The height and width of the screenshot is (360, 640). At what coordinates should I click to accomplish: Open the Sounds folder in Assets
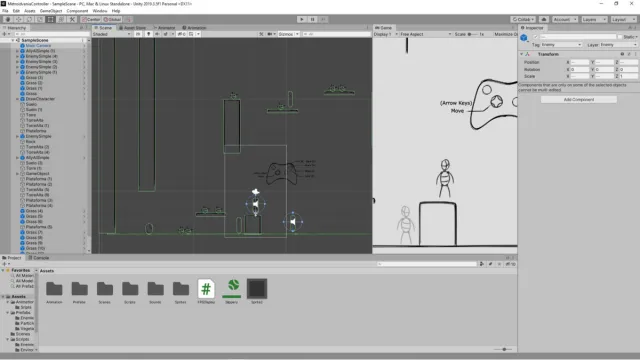pyautogui.click(x=155, y=292)
